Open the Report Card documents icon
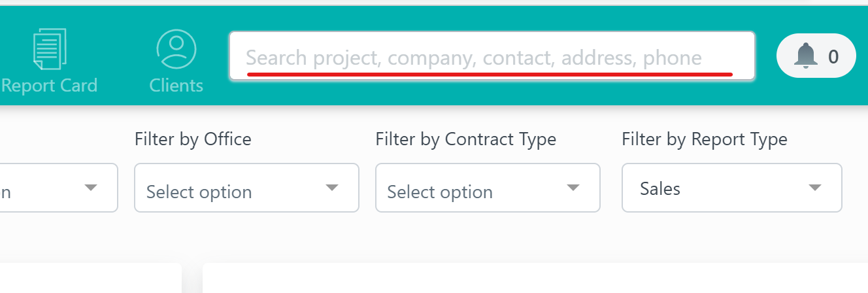Viewport: 868px width, 293px height. click(x=50, y=49)
